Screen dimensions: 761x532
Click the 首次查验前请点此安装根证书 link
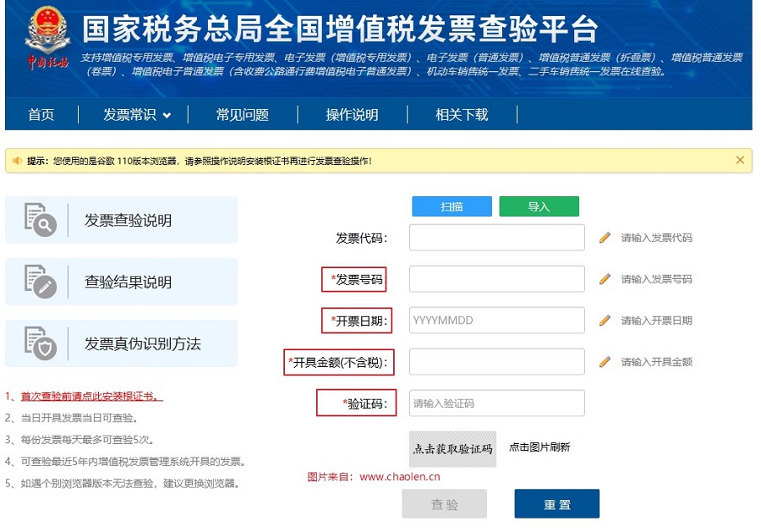pyautogui.click(x=91, y=396)
